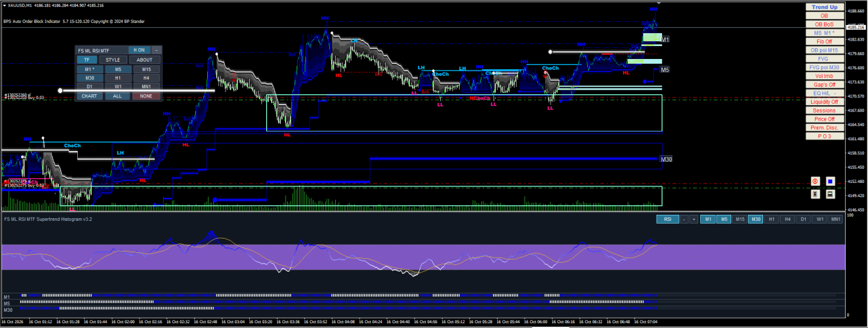
Task: Toggle M30 timeframe in FS ML RSI panel
Action: coord(89,78)
